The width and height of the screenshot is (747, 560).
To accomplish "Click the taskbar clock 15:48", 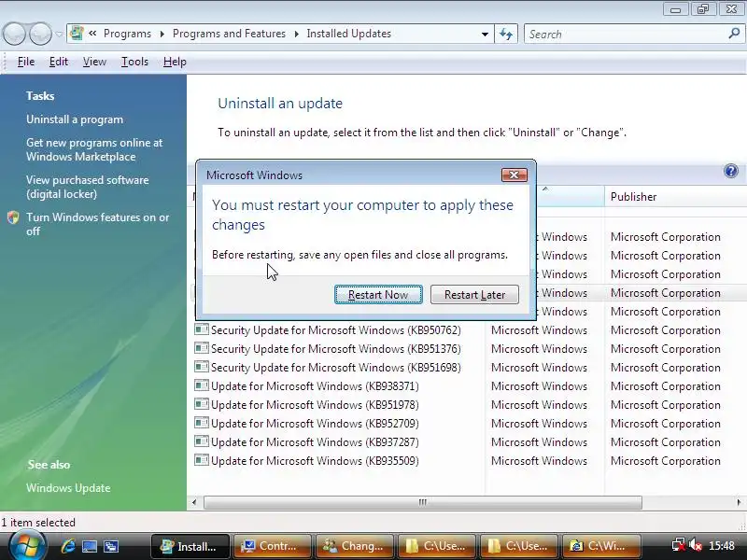I will click(721, 546).
